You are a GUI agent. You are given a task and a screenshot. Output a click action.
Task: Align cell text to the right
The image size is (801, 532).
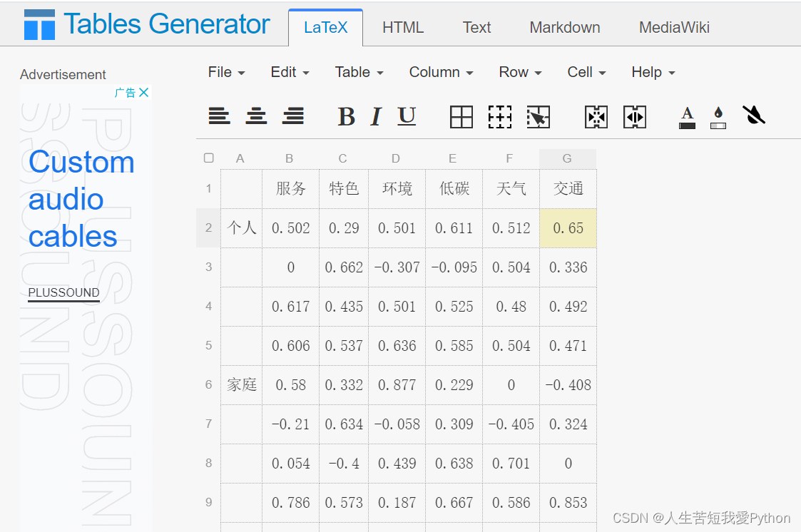point(293,116)
